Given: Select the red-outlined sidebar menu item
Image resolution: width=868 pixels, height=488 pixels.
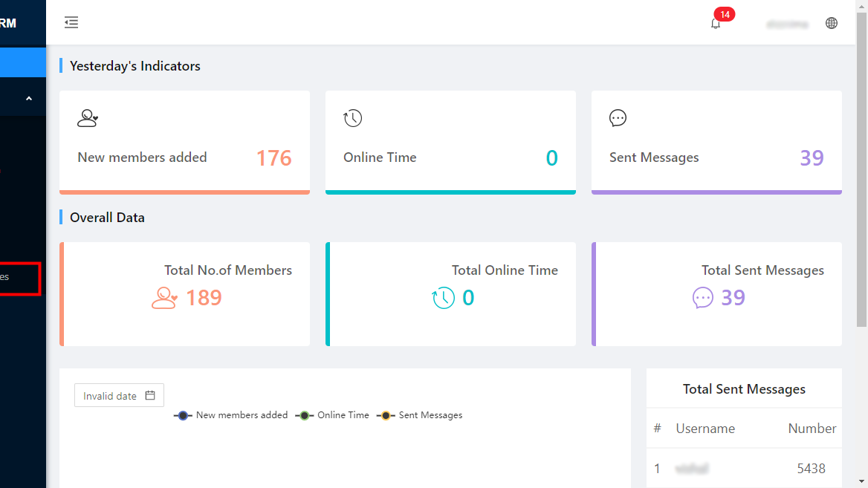Looking at the screenshot, I should pyautogui.click(x=19, y=277).
